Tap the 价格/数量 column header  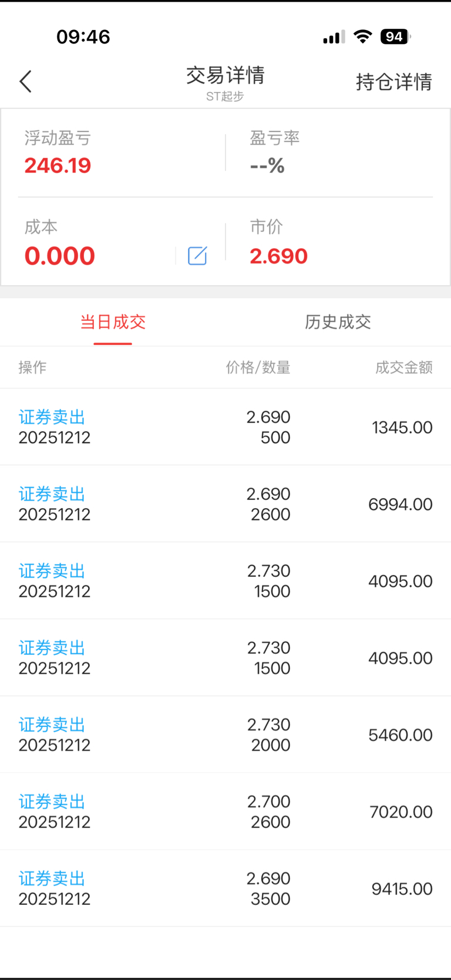click(258, 367)
